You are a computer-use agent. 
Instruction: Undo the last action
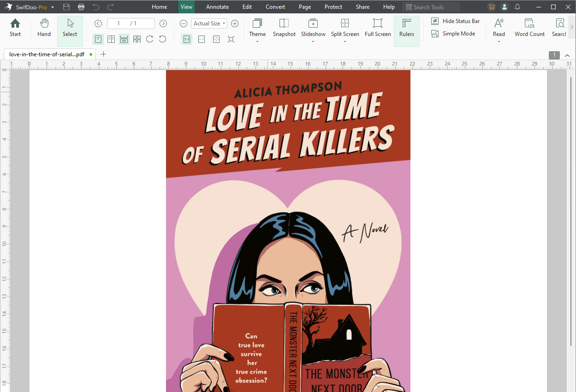(x=96, y=7)
